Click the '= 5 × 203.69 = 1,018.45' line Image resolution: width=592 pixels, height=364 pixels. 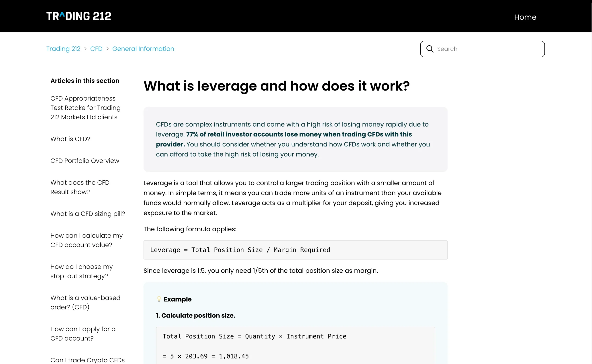pos(206,356)
